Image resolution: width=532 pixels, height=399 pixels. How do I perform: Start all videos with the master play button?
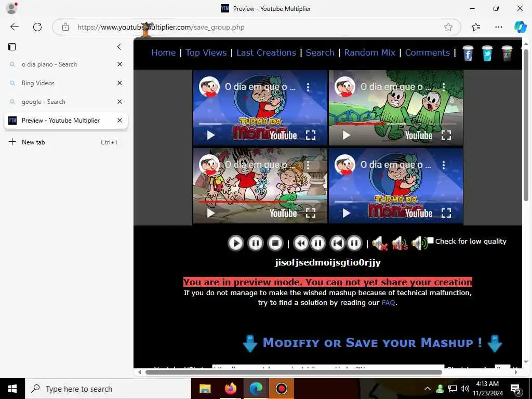coord(235,243)
